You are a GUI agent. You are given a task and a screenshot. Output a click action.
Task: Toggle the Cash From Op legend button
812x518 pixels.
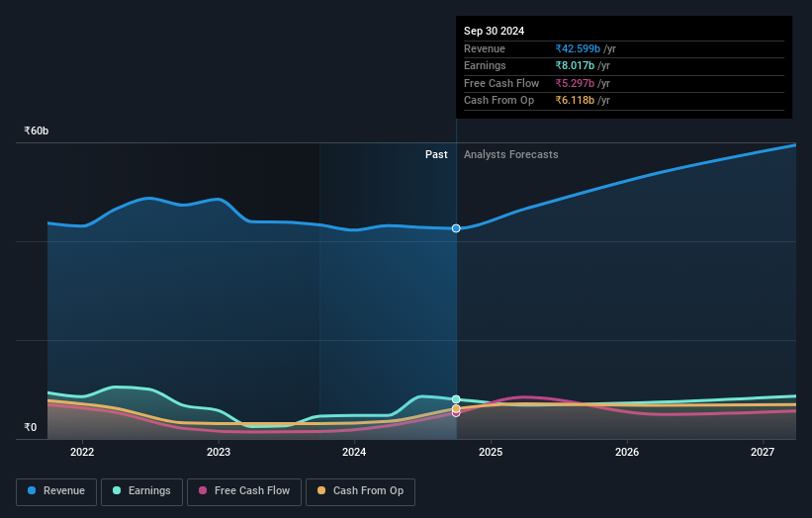coord(360,491)
